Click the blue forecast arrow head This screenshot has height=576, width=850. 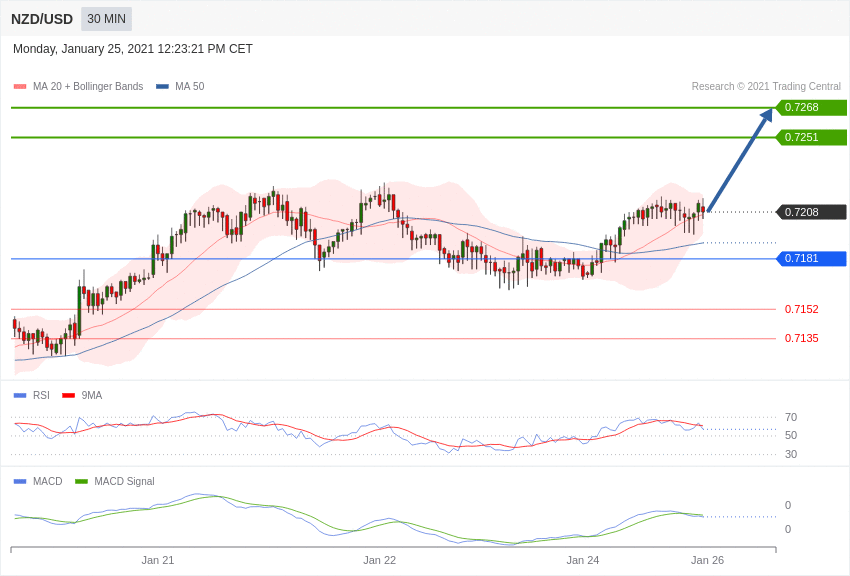[x=766, y=115]
